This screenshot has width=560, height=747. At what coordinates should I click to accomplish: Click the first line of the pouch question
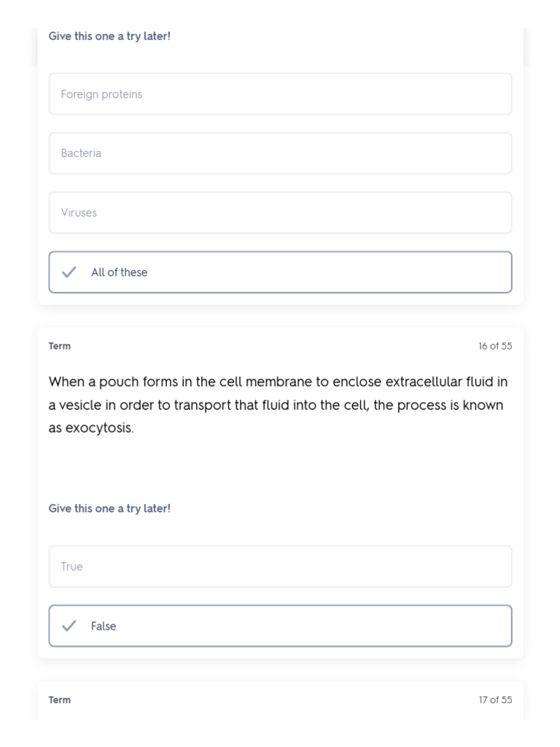pos(278,382)
